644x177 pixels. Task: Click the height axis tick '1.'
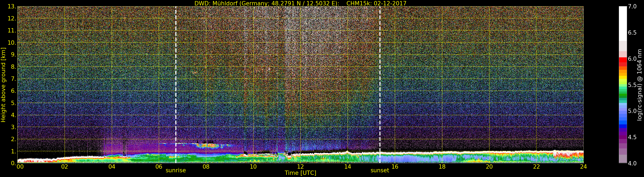(x=13, y=151)
